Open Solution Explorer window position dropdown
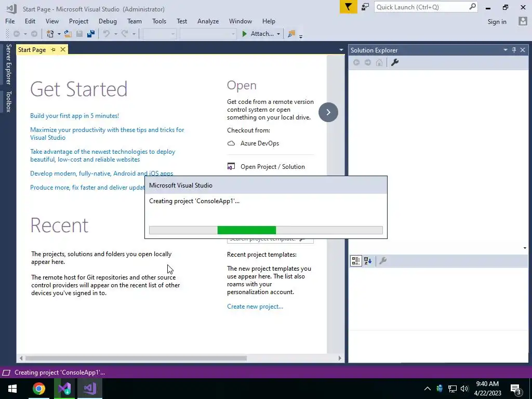532x399 pixels. tap(505, 50)
